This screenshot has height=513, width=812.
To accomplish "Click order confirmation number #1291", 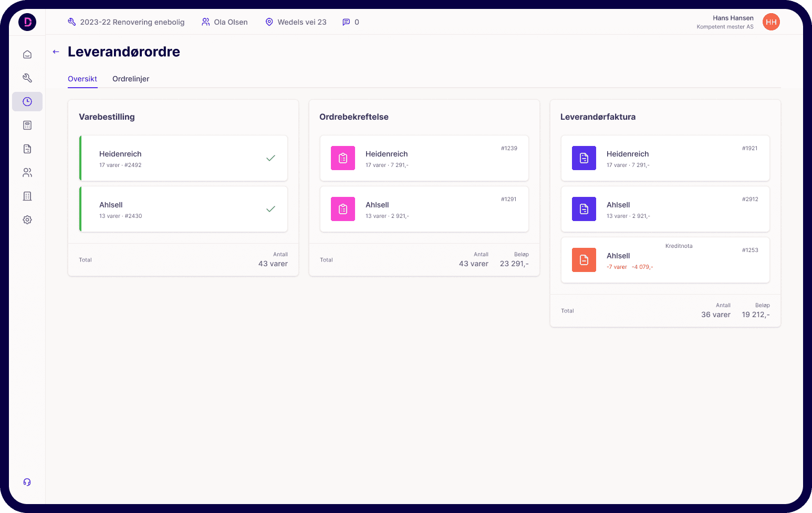I will click(x=509, y=199).
